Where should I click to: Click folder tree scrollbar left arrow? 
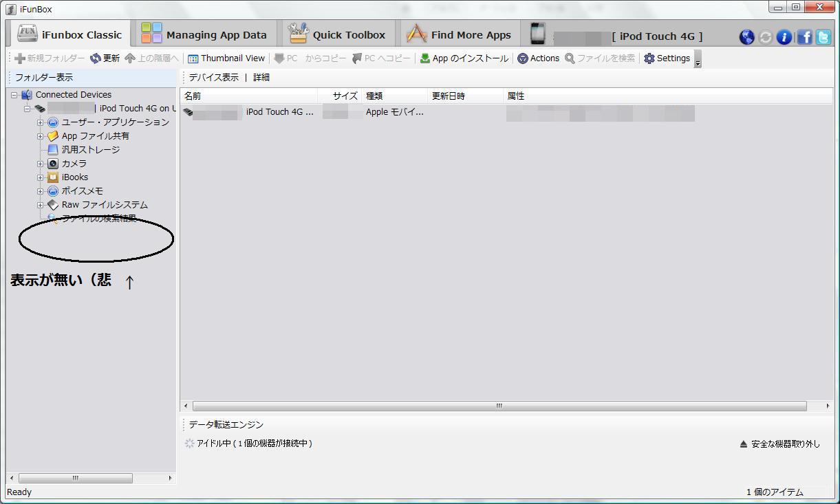(12, 478)
